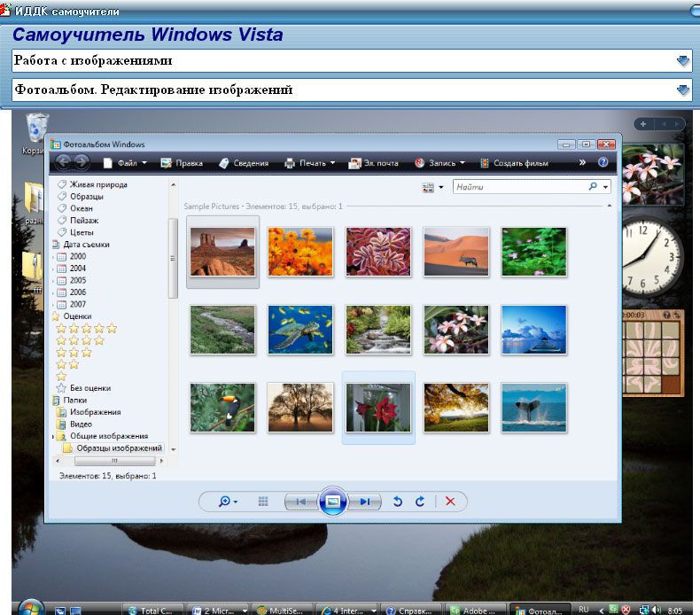Screen dimensions: 700x615
Task: Select the 2005 date folder
Action: (x=78, y=279)
